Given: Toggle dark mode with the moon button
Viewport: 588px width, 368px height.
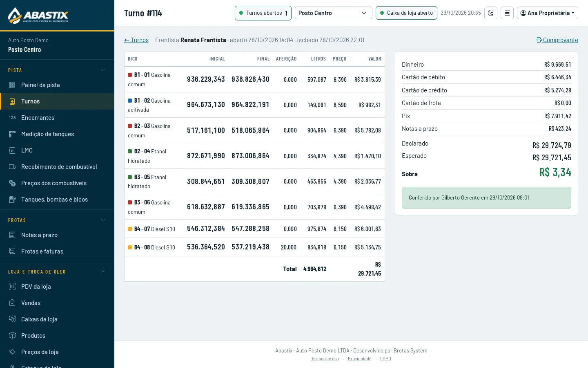Looking at the screenshot, I should pos(491,13).
